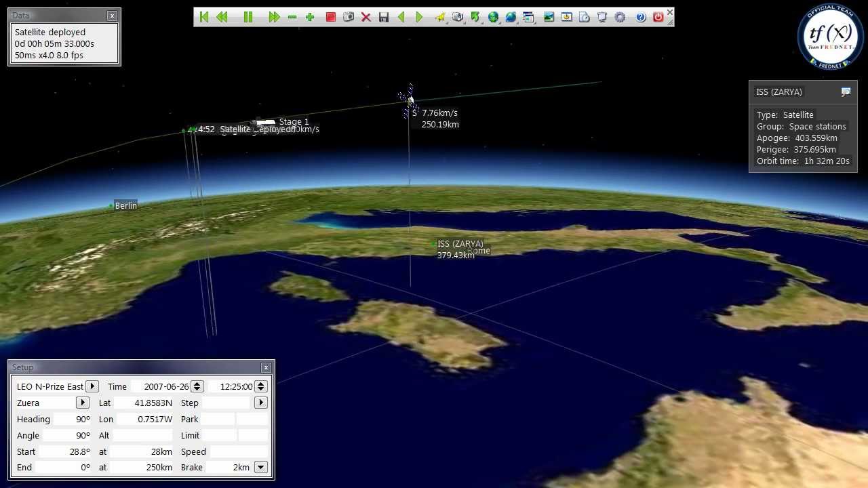The height and width of the screenshot is (488, 868).
Task: Decrease speed with green minus icon
Action: [292, 17]
